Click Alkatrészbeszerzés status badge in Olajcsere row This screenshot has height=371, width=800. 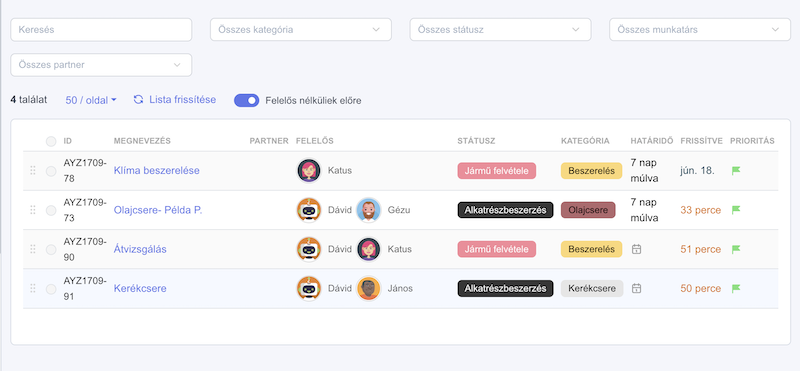point(505,210)
